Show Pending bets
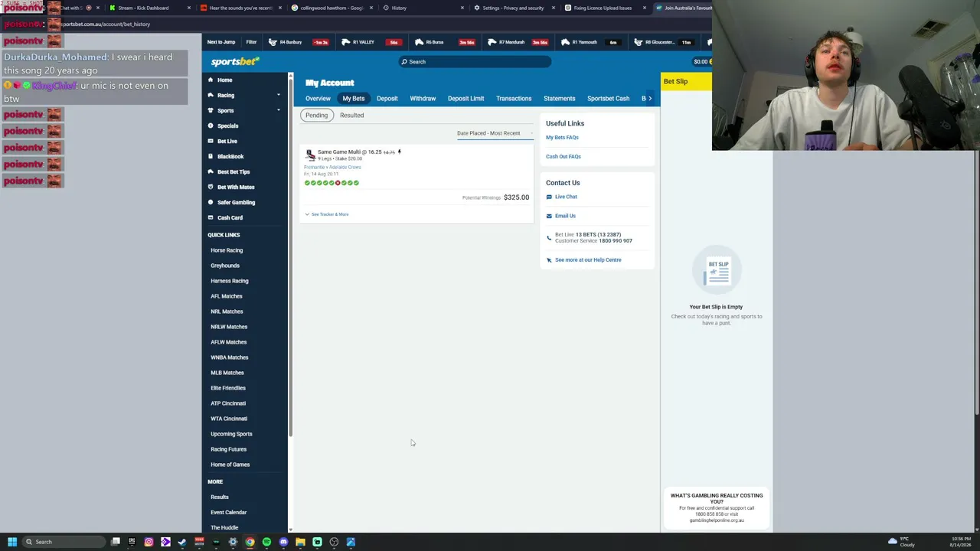 coord(316,116)
